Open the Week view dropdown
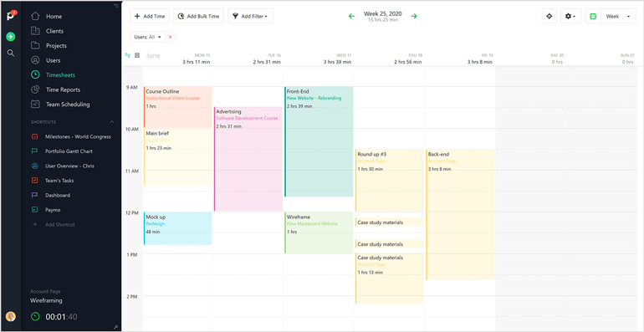This screenshot has width=644, height=332. coord(618,17)
